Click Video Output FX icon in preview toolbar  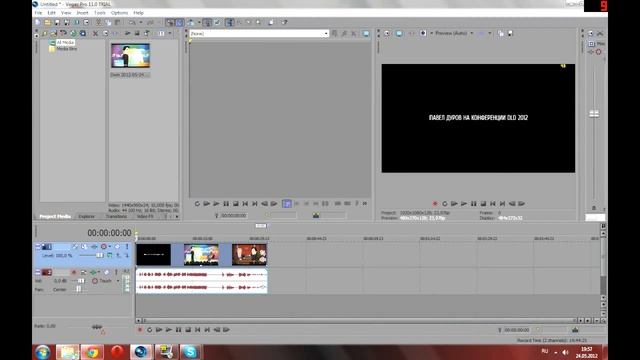[x=410, y=33]
